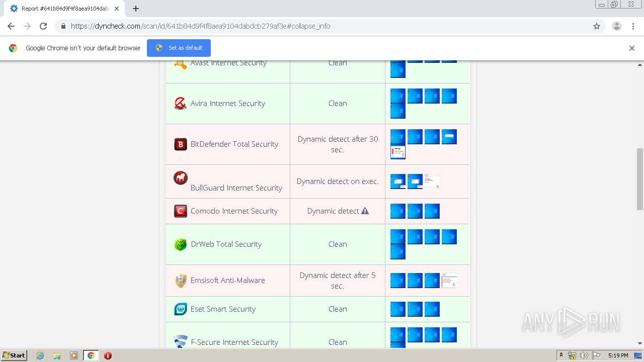The image size is (644, 362).
Task: Open BitDefender's fifth screenshot with red alert
Action: tap(398, 152)
